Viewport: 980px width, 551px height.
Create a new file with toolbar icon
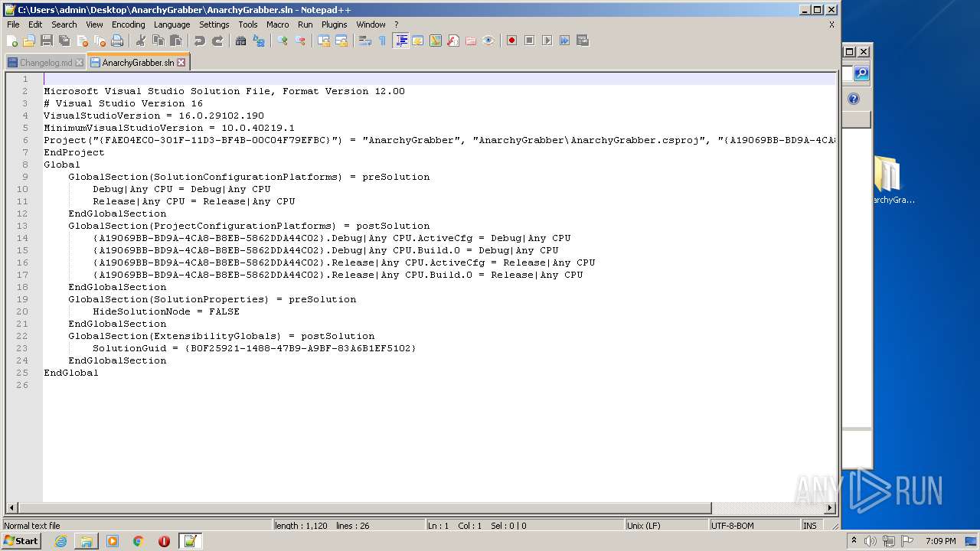coord(12,41)
